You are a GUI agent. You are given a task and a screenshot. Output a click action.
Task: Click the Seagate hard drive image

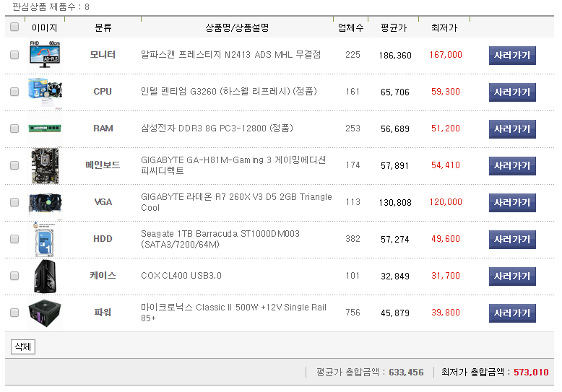point(44,239)
